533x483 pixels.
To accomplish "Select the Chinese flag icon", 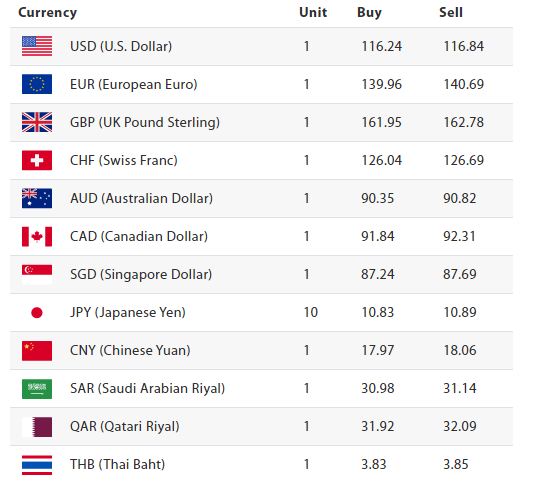I will [37, 350].
